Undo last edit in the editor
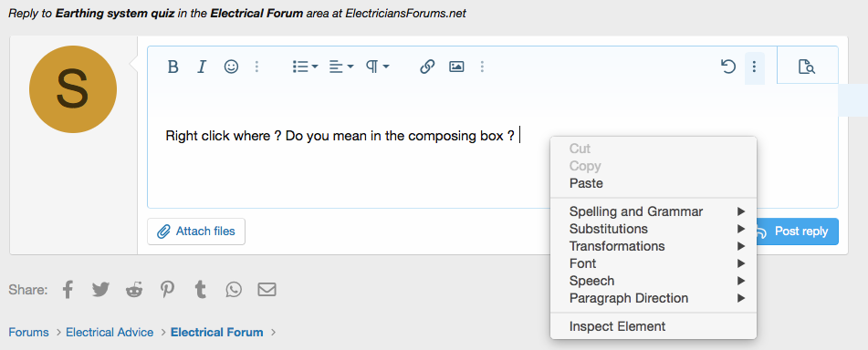Screen dimensions: 868x350 point(728,67)
